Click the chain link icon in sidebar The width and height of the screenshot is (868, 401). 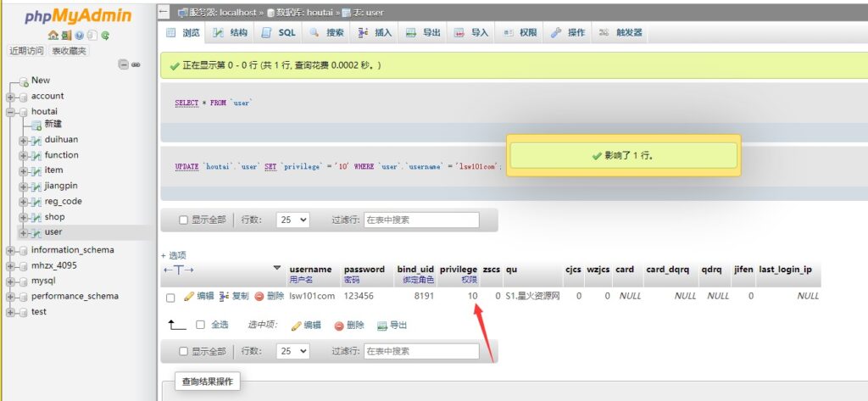coord(136,64)
